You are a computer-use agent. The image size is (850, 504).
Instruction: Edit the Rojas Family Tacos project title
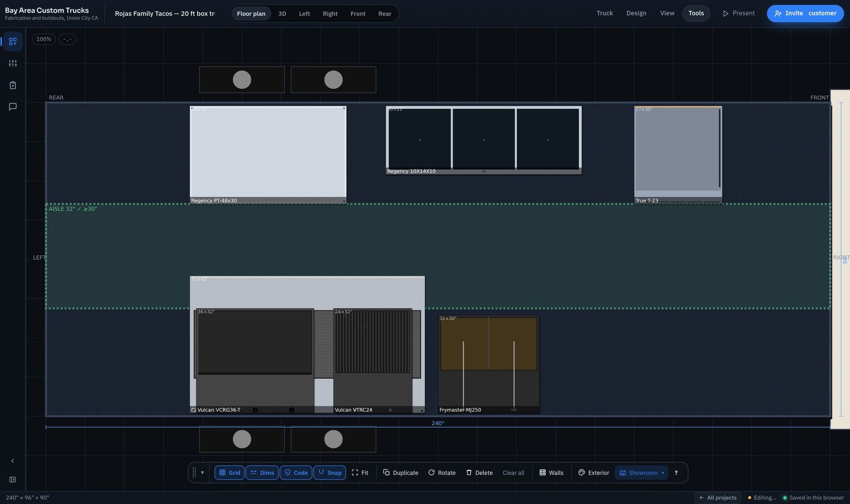[x=165, y=14]
